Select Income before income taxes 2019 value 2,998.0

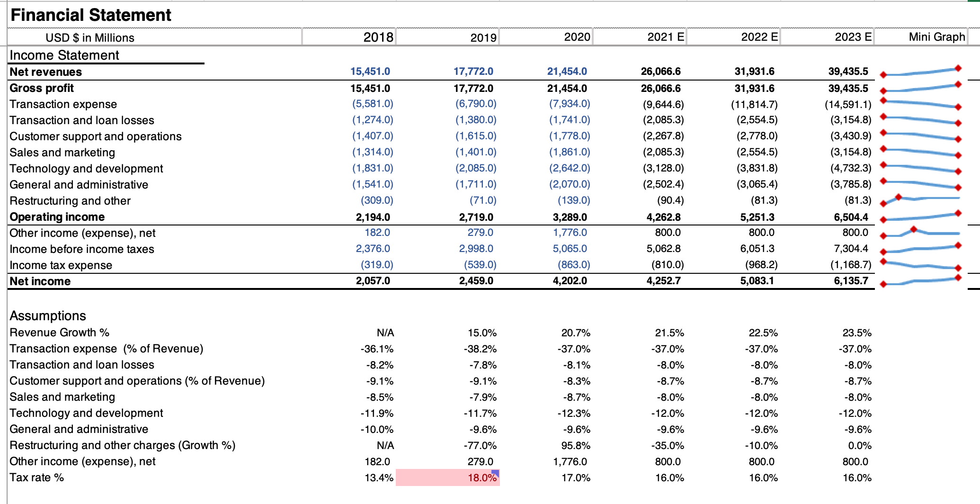point(476,249)
